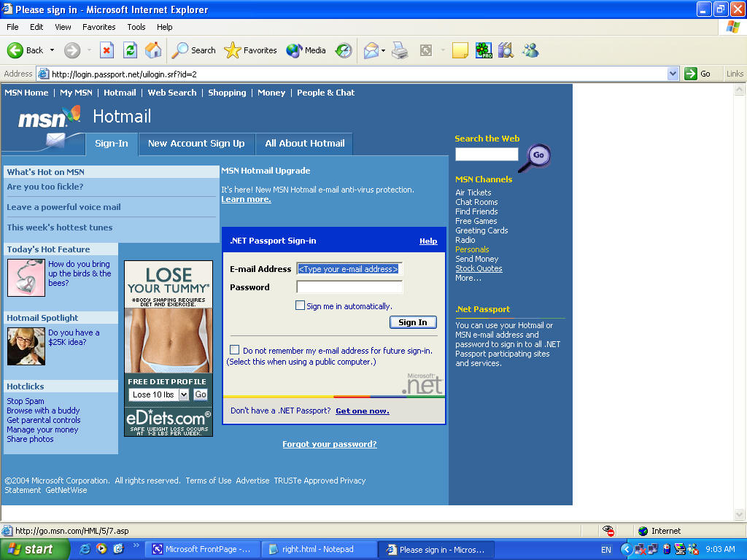Click the Go button in eDiets ad
This screenshot has height=560, width=747.
point(201,394)
